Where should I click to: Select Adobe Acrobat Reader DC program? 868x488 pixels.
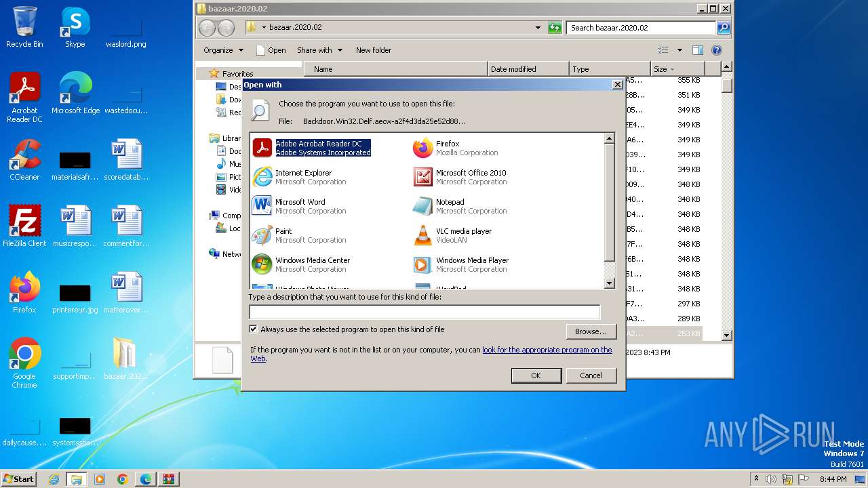tap(312, 148)
